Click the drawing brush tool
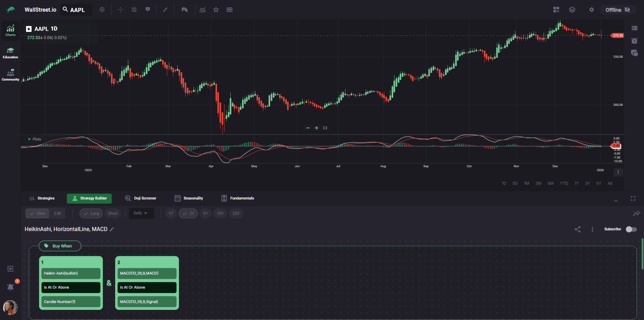Viewport: 644px width, 320px height. (x=165, y=10)
